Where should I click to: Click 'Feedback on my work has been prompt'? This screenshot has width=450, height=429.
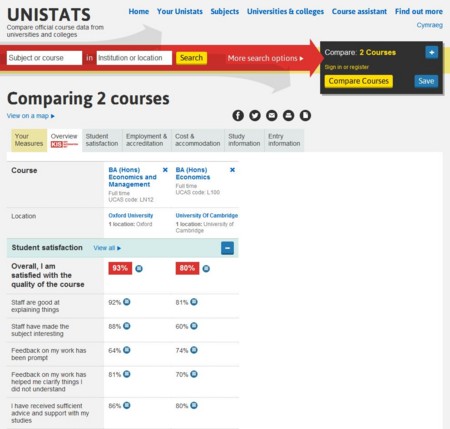(49, 354)
